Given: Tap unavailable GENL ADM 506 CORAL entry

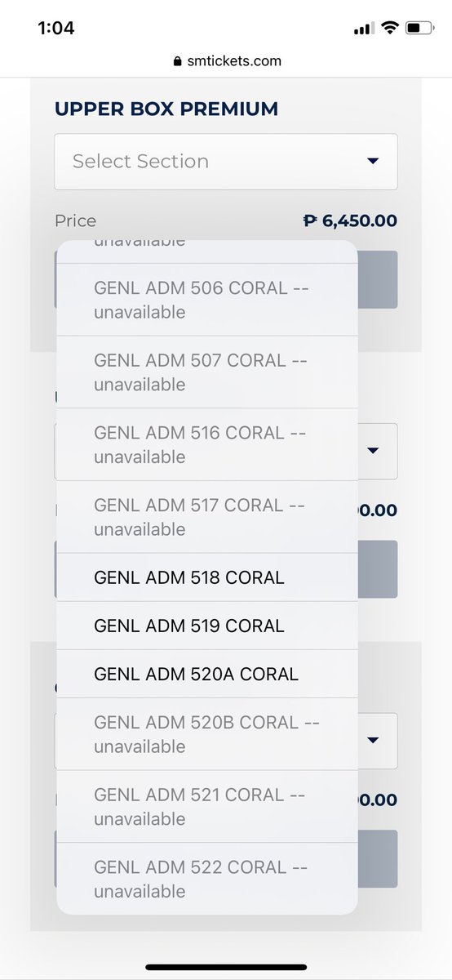Looking at the screenshot, I should 206,300.
